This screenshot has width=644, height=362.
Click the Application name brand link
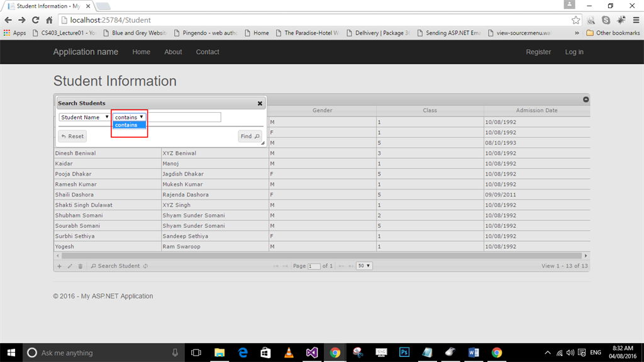click(x=86, y=52)
